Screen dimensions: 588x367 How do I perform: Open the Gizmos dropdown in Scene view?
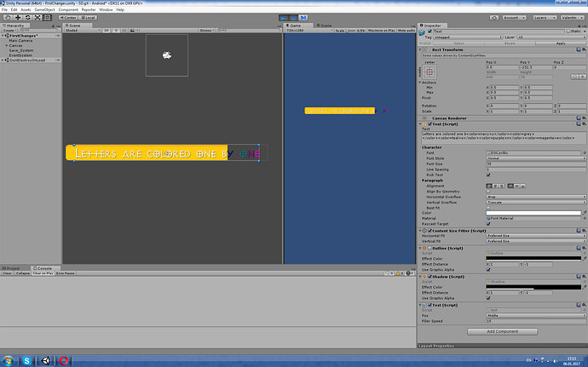point(206,31)
